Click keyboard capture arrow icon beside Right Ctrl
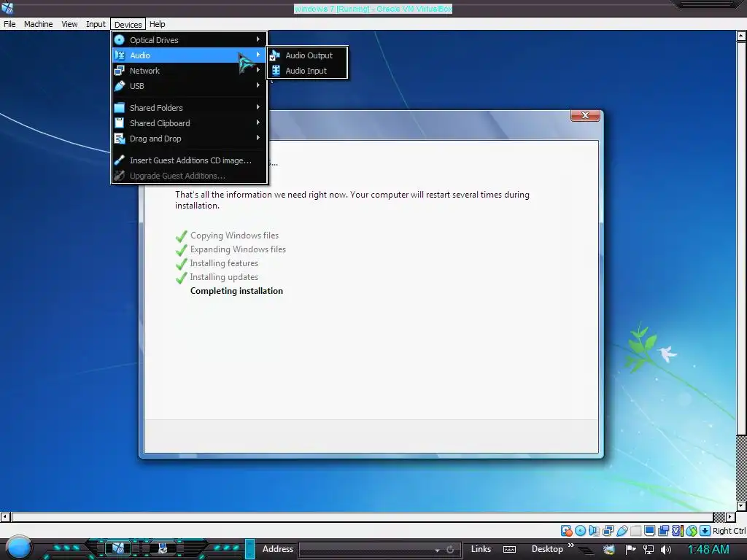Image resolution: width=747 pixels, height=560 pixels. (x=705, y=531)
